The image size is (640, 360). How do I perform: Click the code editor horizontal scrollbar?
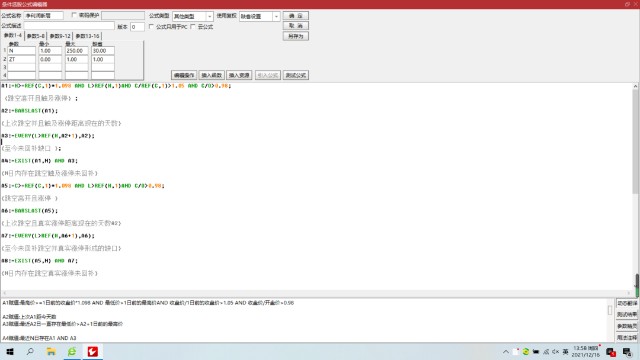tap(316, 293)
